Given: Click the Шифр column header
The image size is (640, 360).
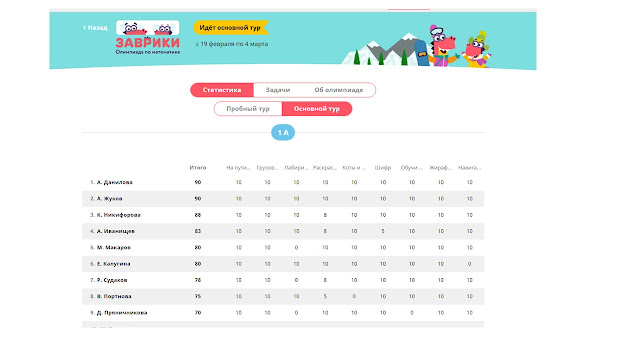Looking at the screenshot, I should coord(383,167).
